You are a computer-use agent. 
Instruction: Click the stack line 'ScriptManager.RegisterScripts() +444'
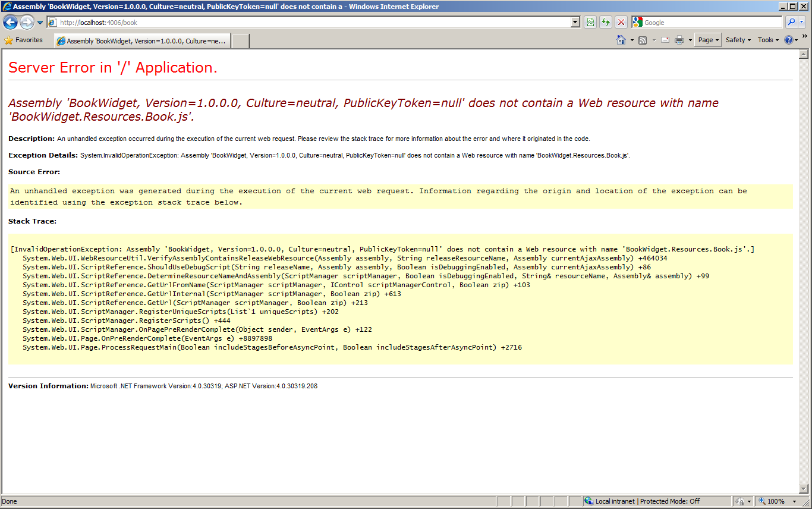tap(126, 321)
